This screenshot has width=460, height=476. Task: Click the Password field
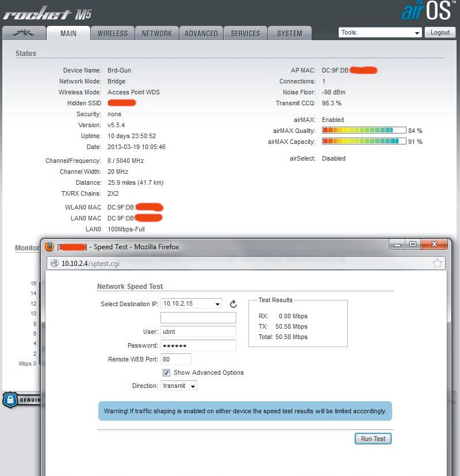pos(198,345)
